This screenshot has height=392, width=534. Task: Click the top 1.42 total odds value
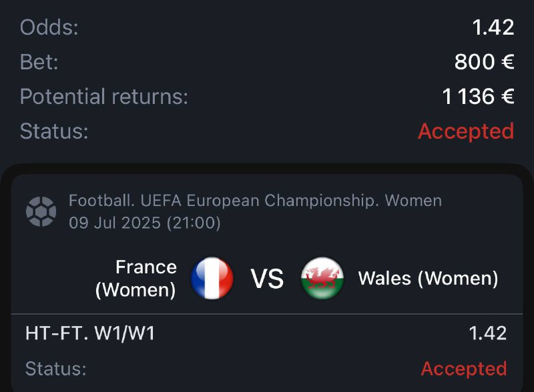click(x=493, y=27)
